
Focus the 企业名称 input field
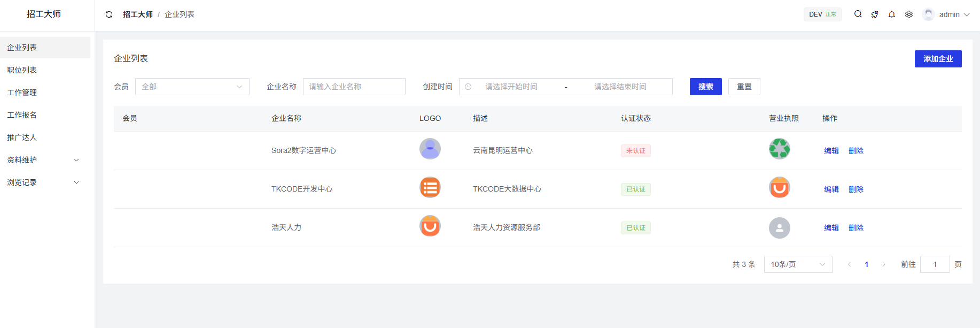pyautogui.click(x=354, y=87)
